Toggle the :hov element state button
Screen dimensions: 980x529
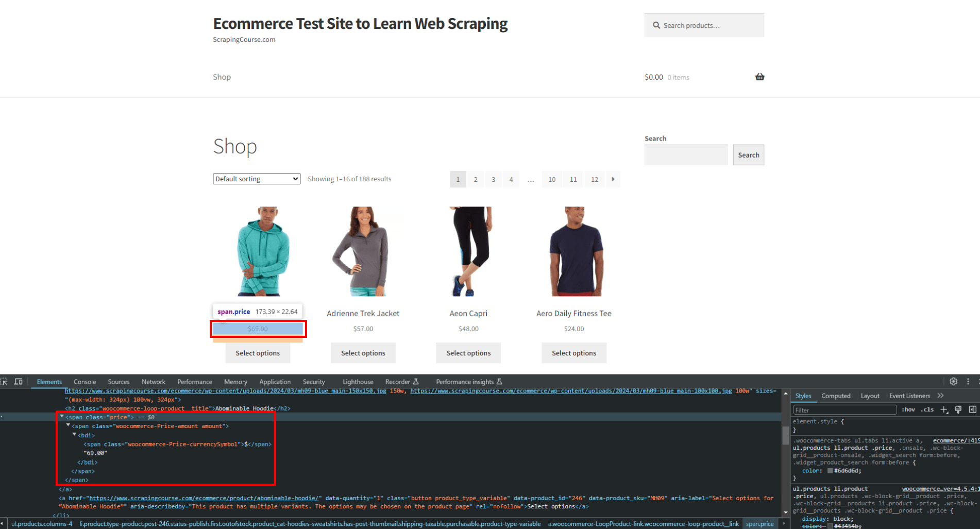[908, 409]
